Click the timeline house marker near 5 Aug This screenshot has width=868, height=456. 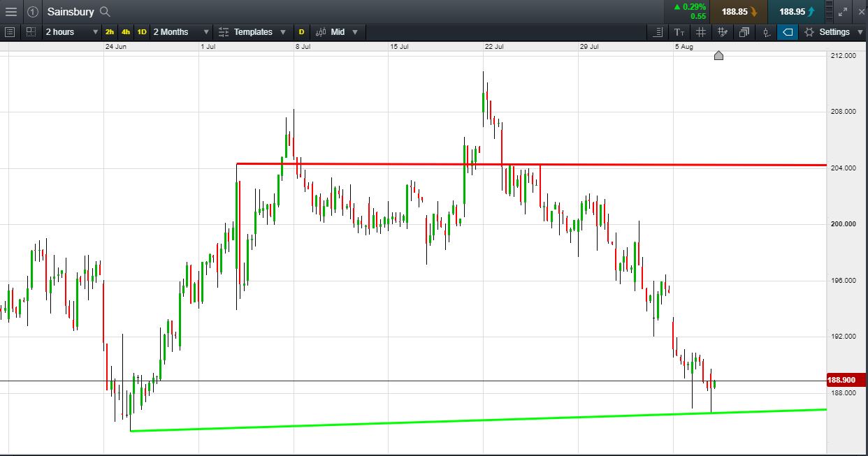[x=718, y=55]
